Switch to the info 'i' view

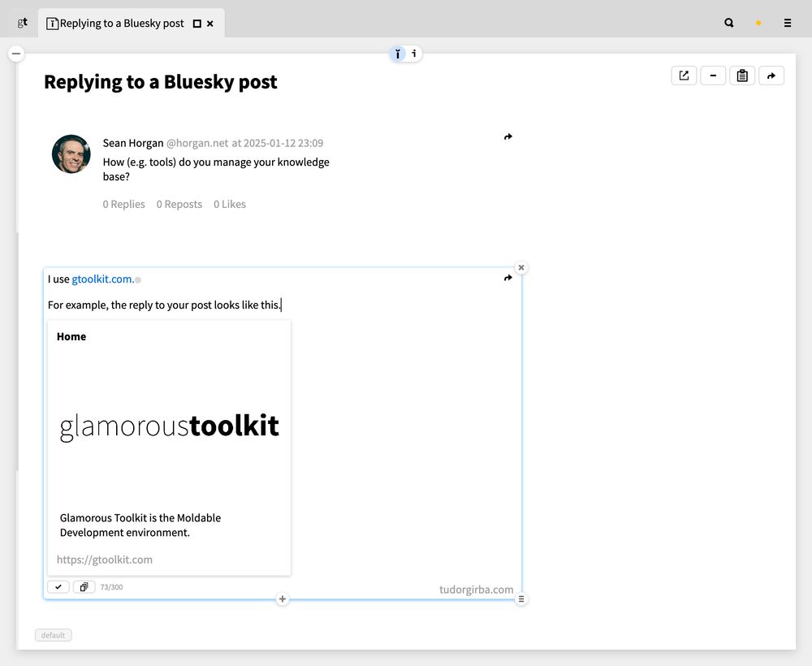(414, 54)
